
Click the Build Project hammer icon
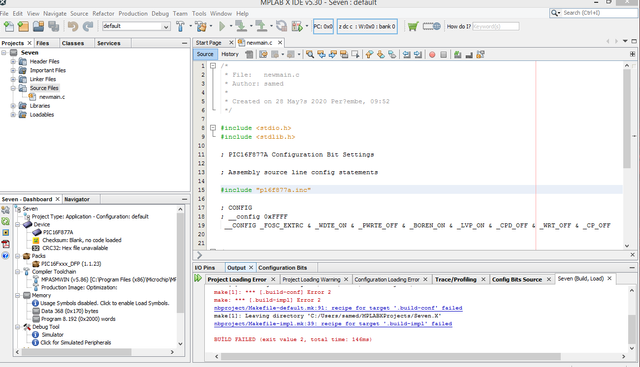(180, 27)
